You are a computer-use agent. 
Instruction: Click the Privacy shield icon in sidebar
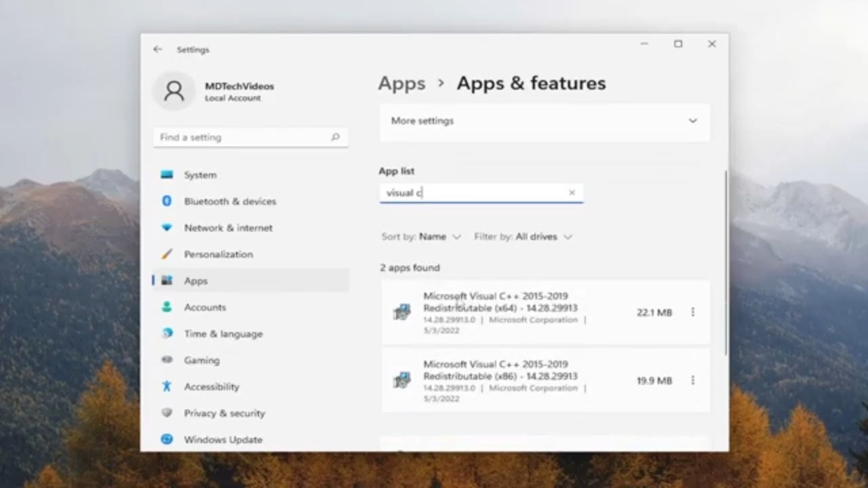coord(167,413)
